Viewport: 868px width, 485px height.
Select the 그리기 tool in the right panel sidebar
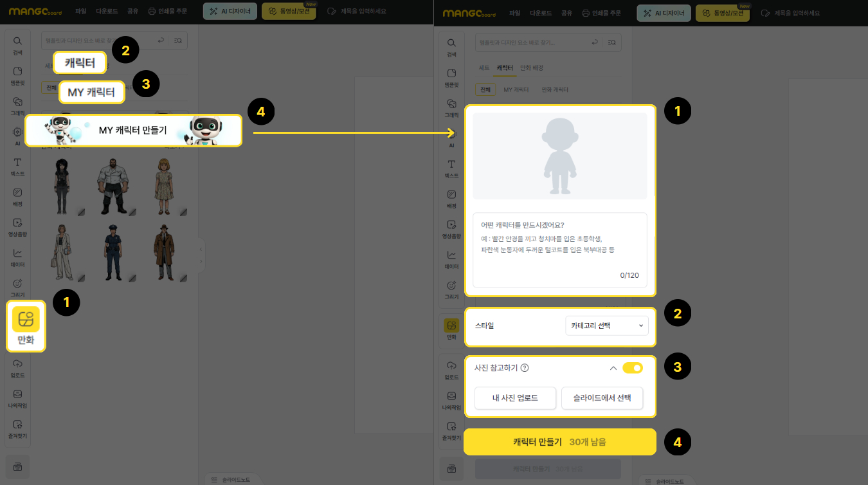point(451,289)
